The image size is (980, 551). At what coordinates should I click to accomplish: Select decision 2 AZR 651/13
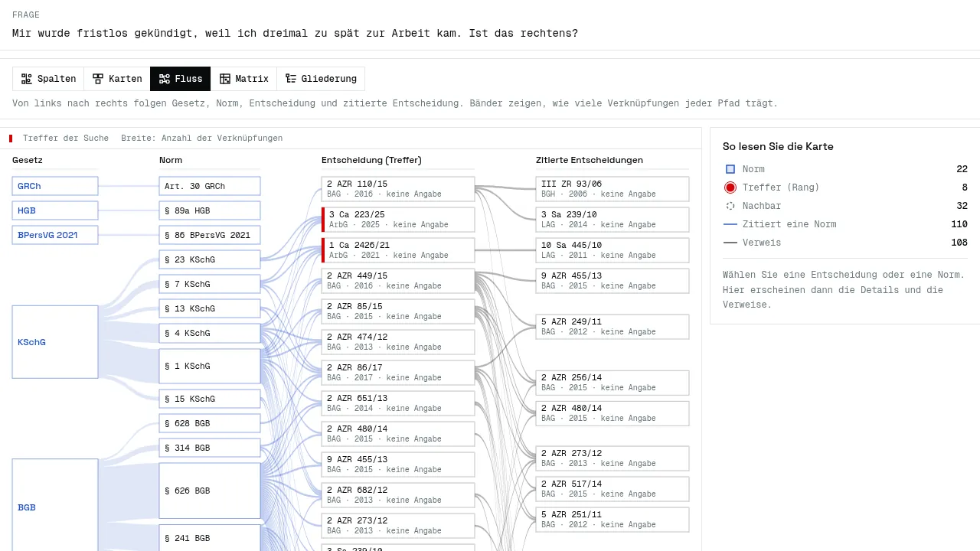coord(398,403)
